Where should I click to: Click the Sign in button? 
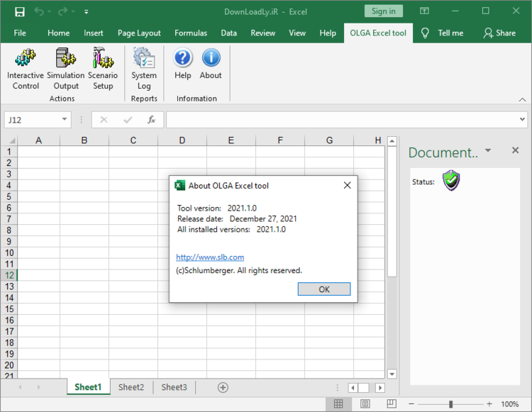click(x=383, y=11)
